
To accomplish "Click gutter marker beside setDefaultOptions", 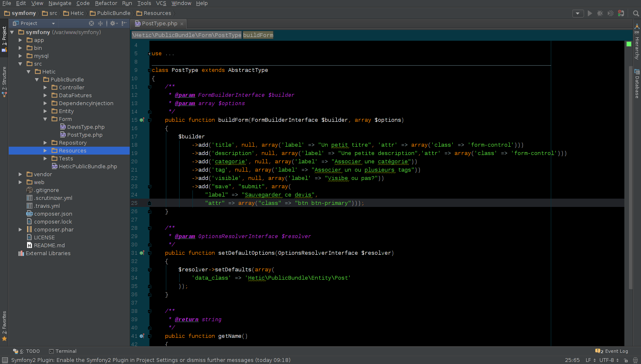I will [x=142, y=253].
